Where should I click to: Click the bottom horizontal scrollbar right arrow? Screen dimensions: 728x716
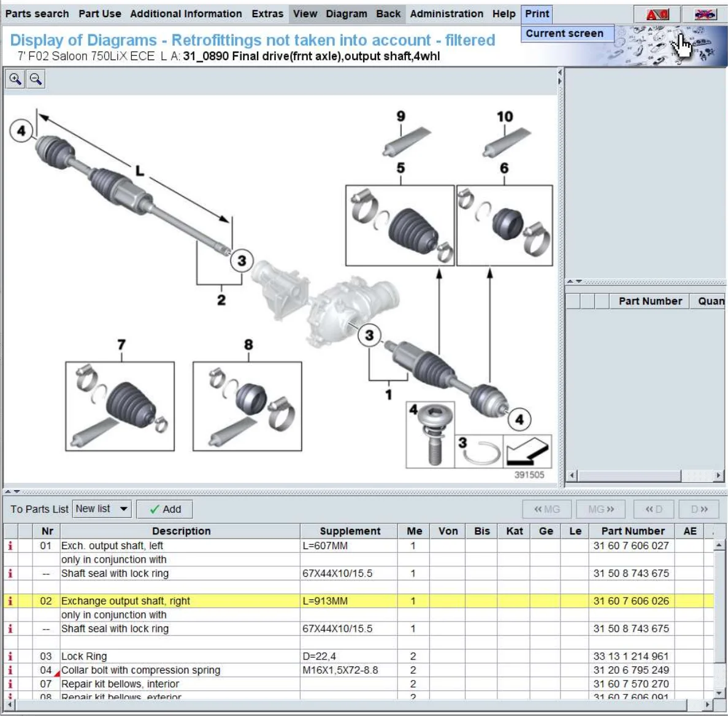[x=707, y=705]
